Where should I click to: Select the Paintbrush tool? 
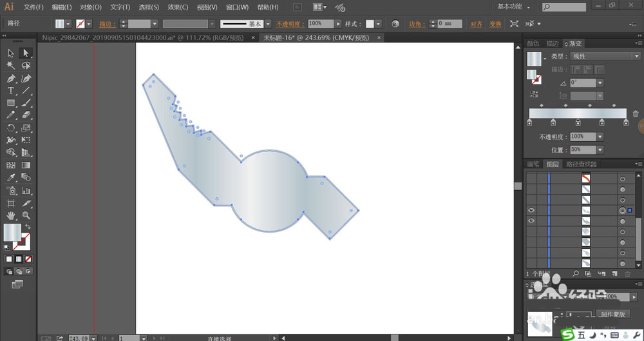pos(26,103)
